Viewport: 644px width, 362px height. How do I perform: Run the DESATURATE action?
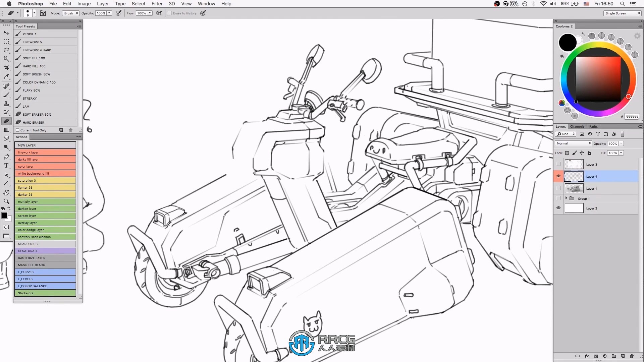45,251
